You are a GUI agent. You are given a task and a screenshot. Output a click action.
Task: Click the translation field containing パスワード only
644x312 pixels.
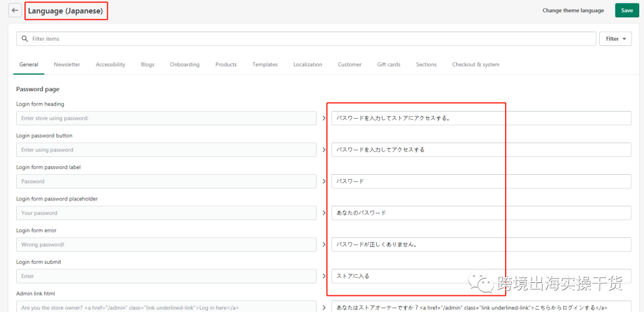(x=481, y=181)
